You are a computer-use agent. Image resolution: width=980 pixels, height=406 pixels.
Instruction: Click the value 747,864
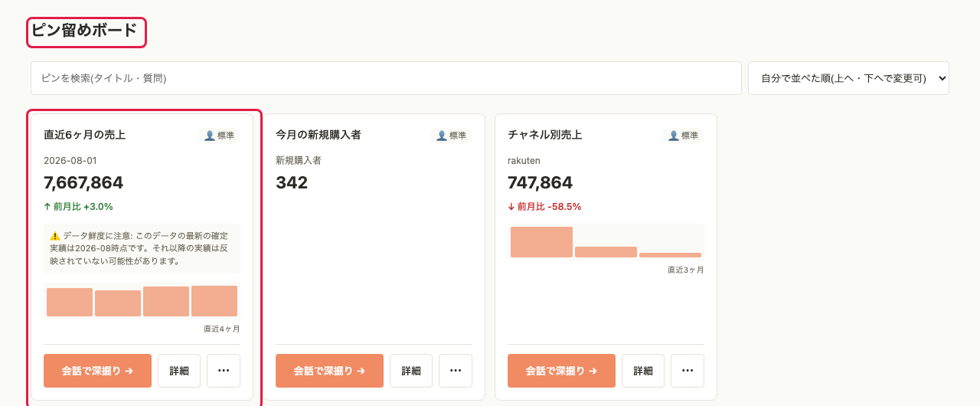[540, 183]
